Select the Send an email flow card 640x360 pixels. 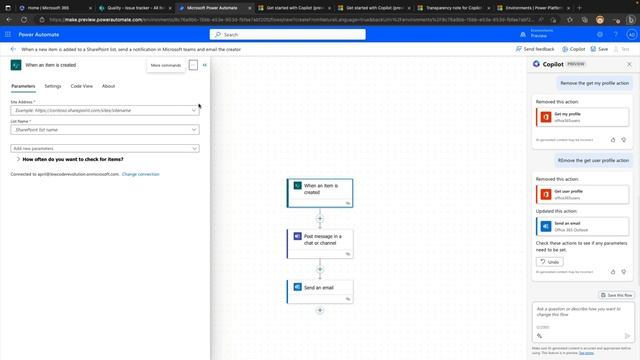pyautogui.click(x=320, y=291)
